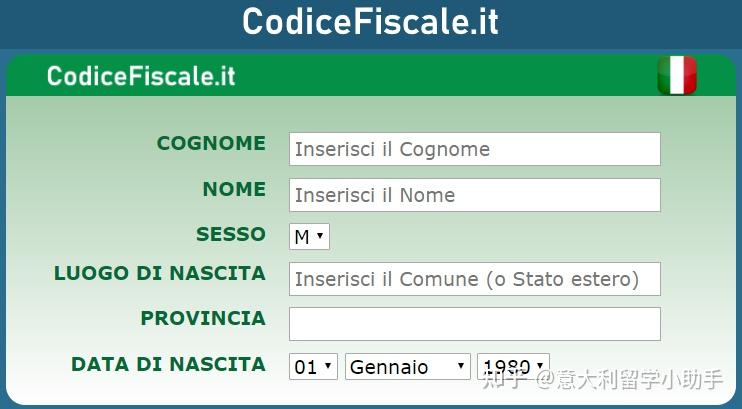Select the Provincia input box
This screenshot has width=742, height=409.
click(x=474, y=324)
